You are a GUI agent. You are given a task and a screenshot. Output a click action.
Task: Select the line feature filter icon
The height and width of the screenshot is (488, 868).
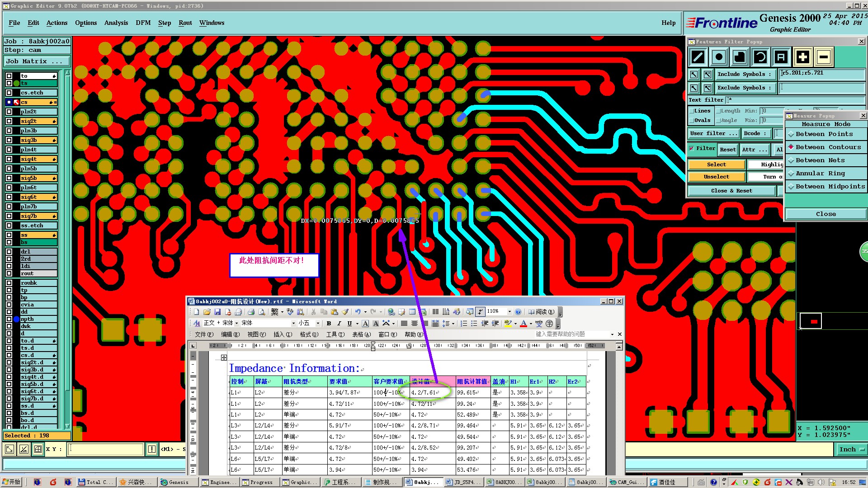(698, 57)
